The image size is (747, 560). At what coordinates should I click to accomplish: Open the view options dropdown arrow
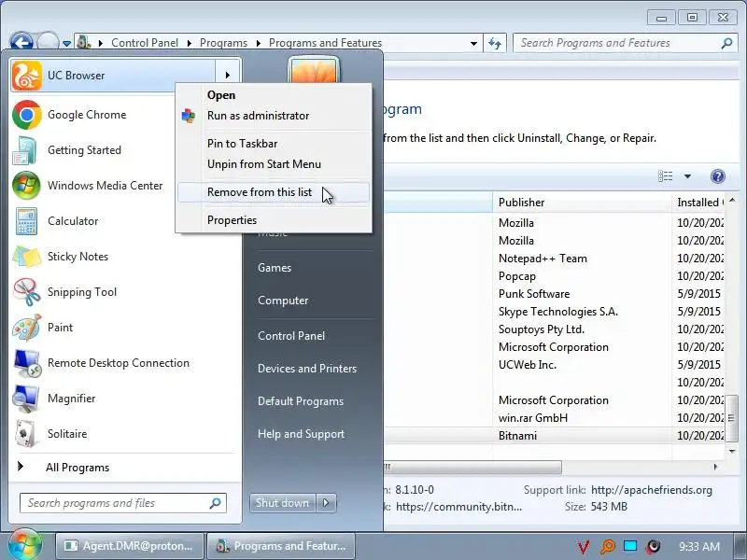click(687, 176)
